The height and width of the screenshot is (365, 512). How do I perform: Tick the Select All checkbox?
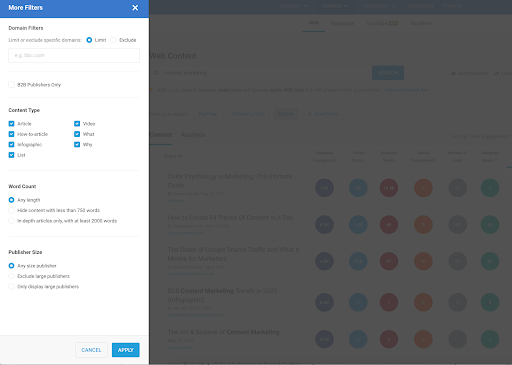[157, 156]
